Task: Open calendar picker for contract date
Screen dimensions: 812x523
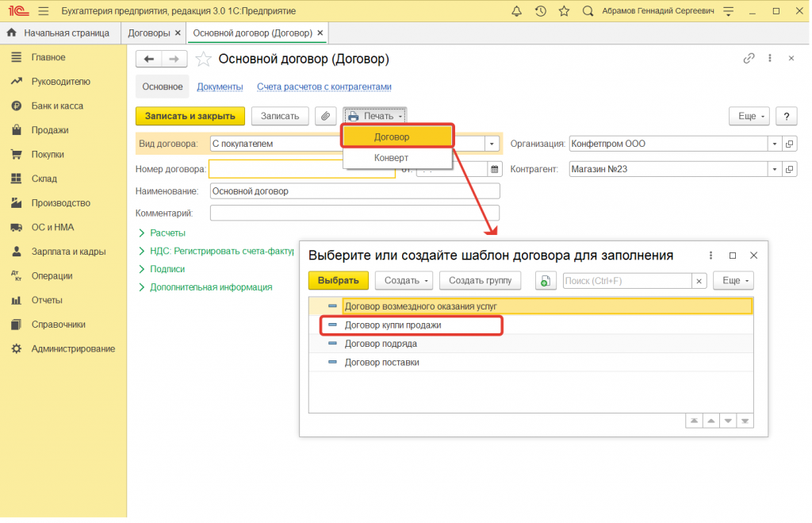Action: tap(495, 169)
